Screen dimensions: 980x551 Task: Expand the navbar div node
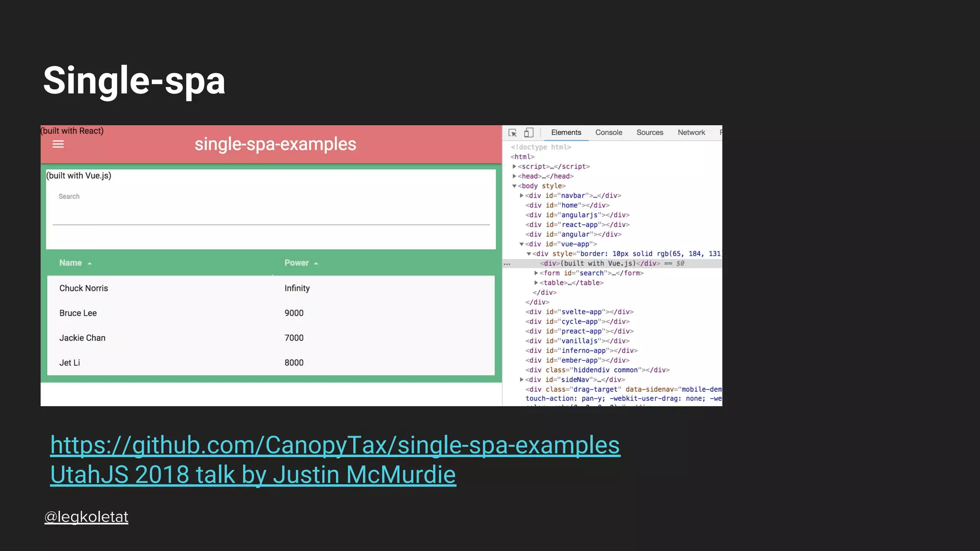[522, 196]
